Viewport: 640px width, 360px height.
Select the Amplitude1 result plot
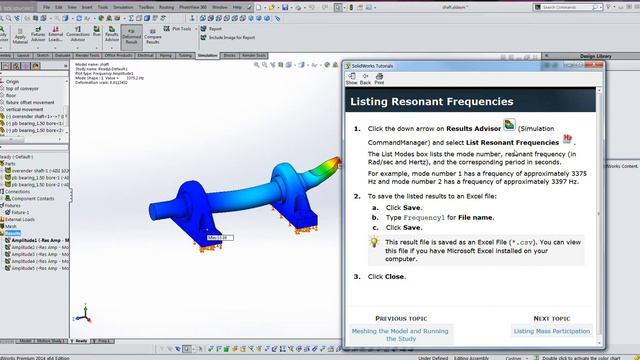[x=37, y=240]
